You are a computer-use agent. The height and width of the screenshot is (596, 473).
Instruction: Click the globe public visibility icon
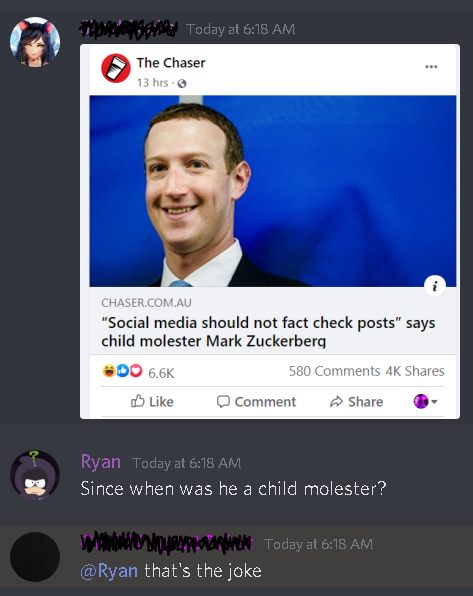click(182, 83)
